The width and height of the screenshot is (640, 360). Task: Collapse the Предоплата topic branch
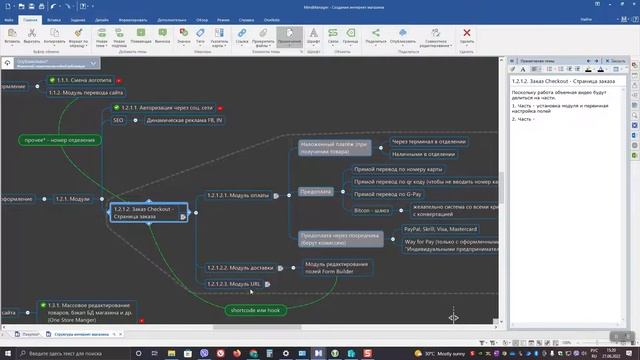tap(343, 191)
